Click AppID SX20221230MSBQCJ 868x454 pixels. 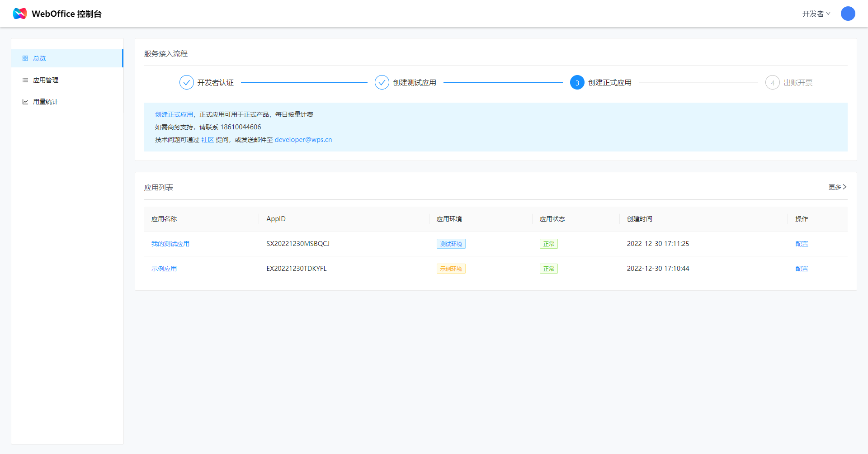click(x=298, y=244)
